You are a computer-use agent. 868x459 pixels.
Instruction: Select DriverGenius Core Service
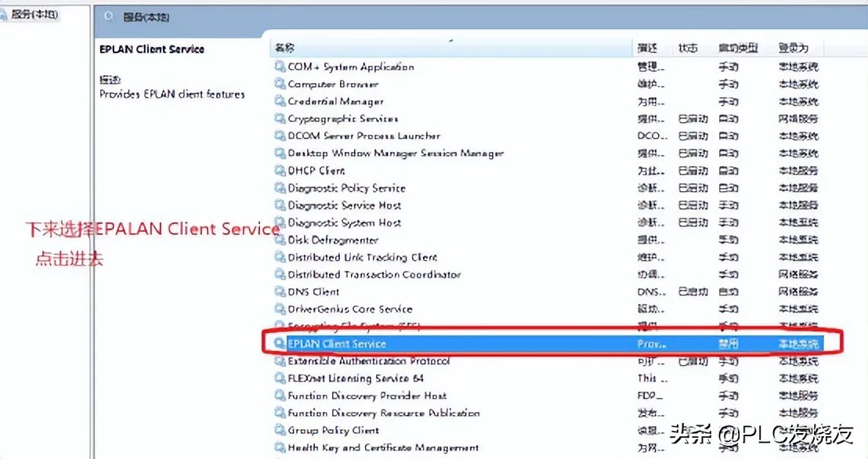[x=350, y=309]
